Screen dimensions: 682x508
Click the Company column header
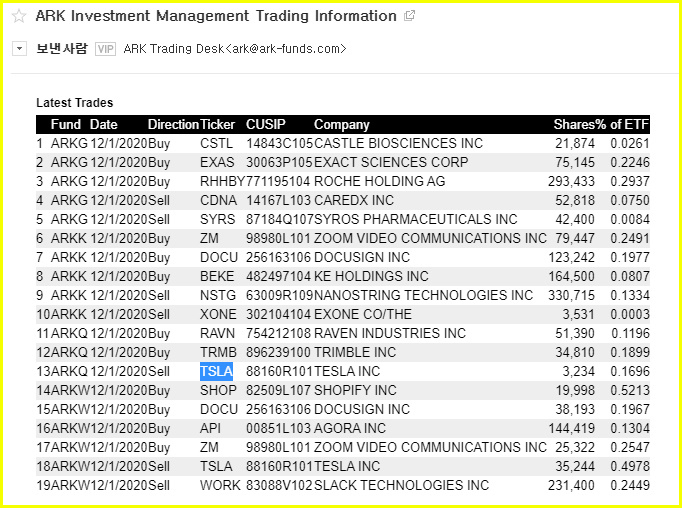(x=341, y=124)
